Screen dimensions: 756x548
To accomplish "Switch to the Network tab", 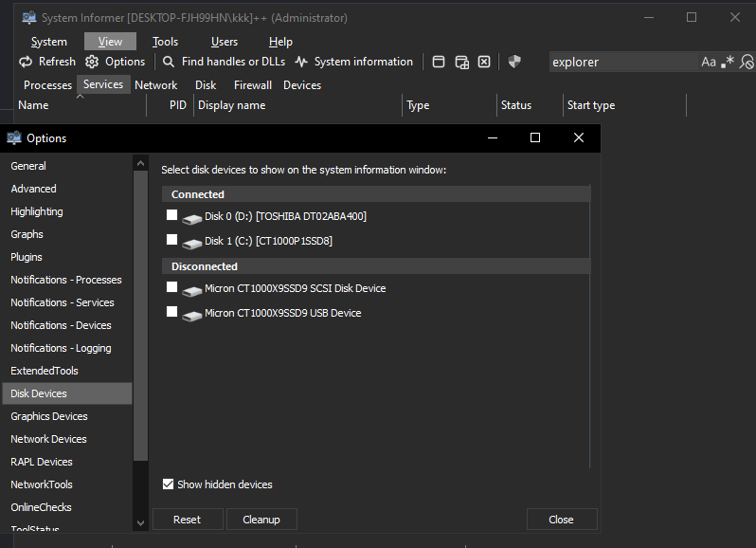I will pos(155,85).
